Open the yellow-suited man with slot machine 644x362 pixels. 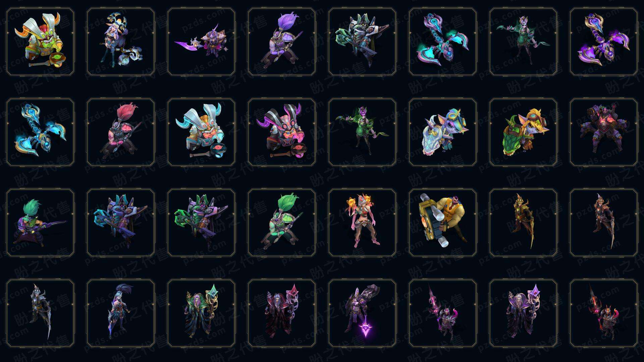[x=443, y=223]
